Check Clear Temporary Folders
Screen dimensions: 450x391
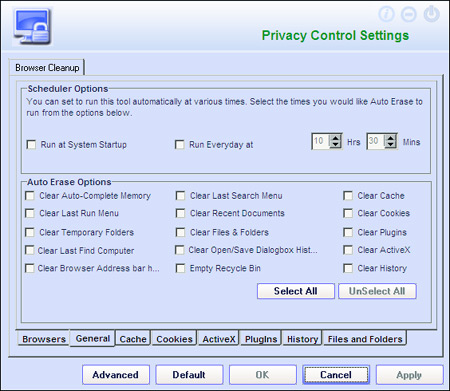coord(30,232)
